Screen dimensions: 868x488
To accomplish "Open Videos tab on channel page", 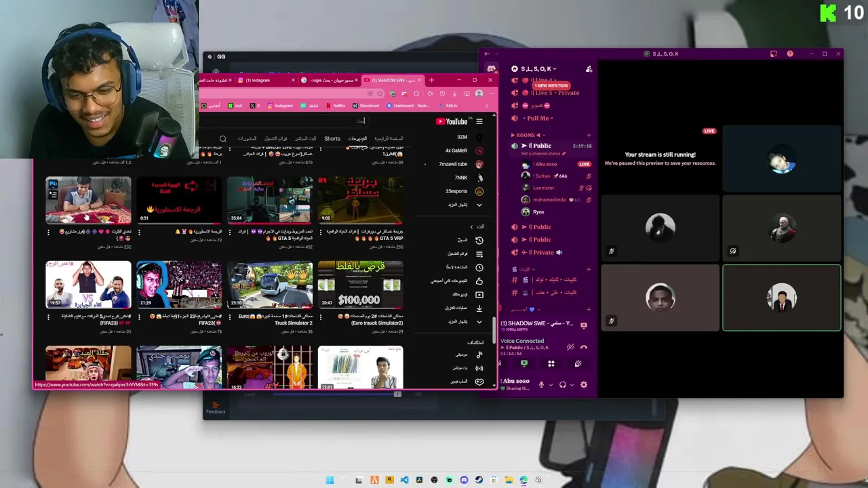I will click(x=357, y=139).
